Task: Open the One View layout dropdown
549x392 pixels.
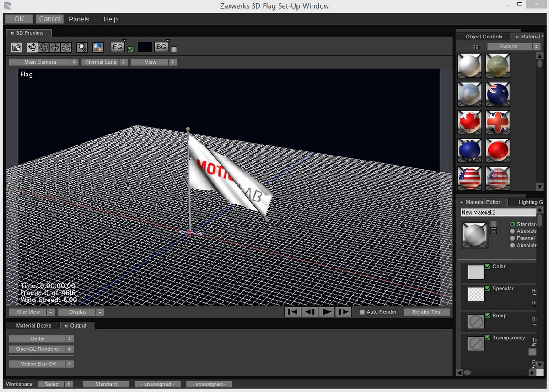Action: click(x=32, y=312)
